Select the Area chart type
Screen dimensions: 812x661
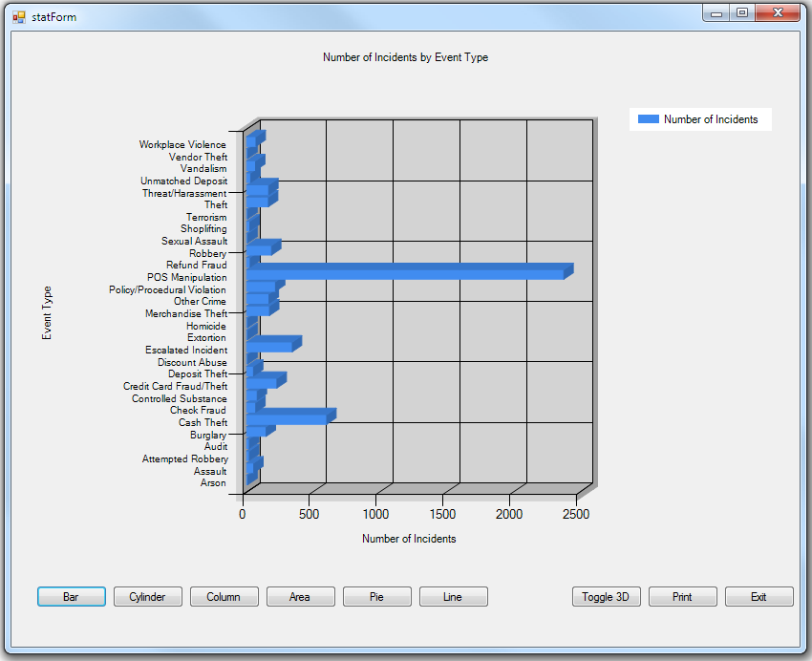tap(300, 596)
